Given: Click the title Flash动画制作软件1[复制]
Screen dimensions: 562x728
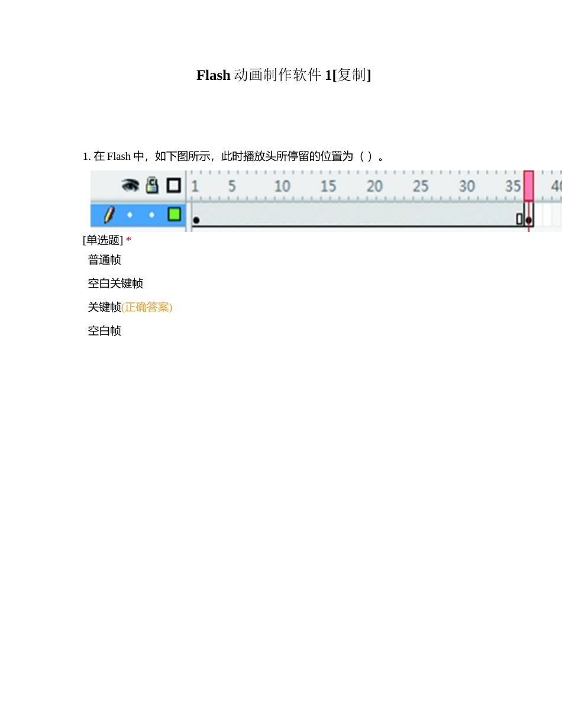Looking at the screenshot, I should point(284,75).
